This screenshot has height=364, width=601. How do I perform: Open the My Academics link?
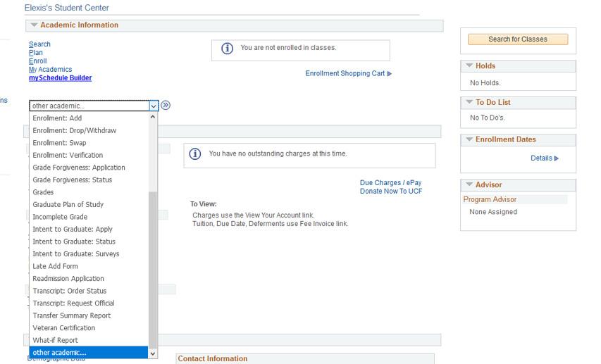(50, 70)
